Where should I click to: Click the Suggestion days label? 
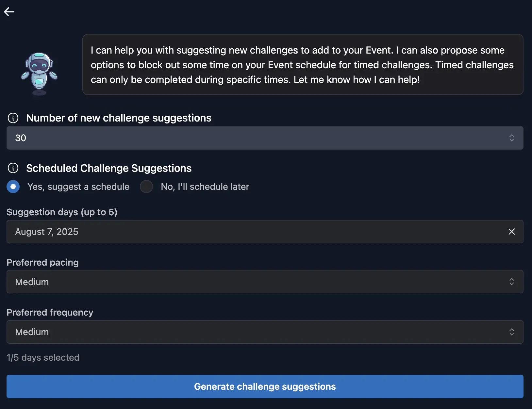point(62,212)
